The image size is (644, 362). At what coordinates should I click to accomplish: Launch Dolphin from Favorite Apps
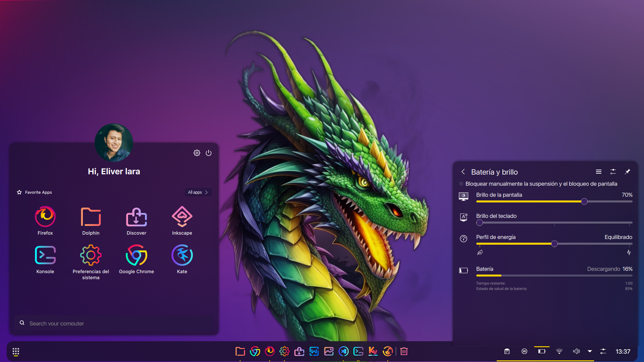(x=91, y=221)
